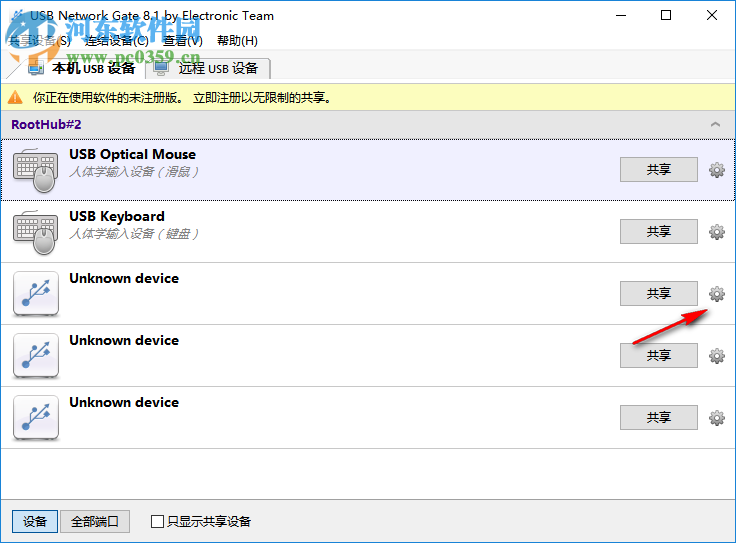The height and width of the screenshot is (543, 736).
Task: Open gear settings for first Unknown device
Action: coord(716,293)
